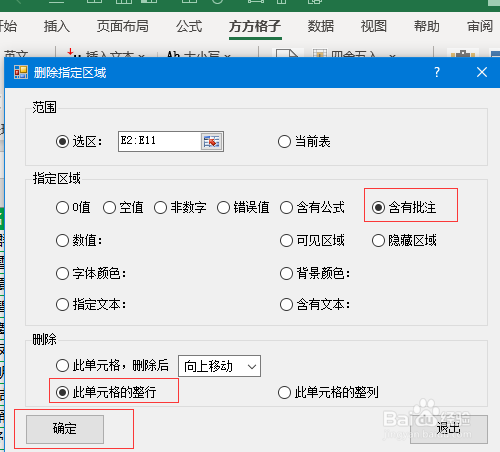500x452 pixels.
Task: Select the 字体颜色 radio button
Action: [62, 273]
